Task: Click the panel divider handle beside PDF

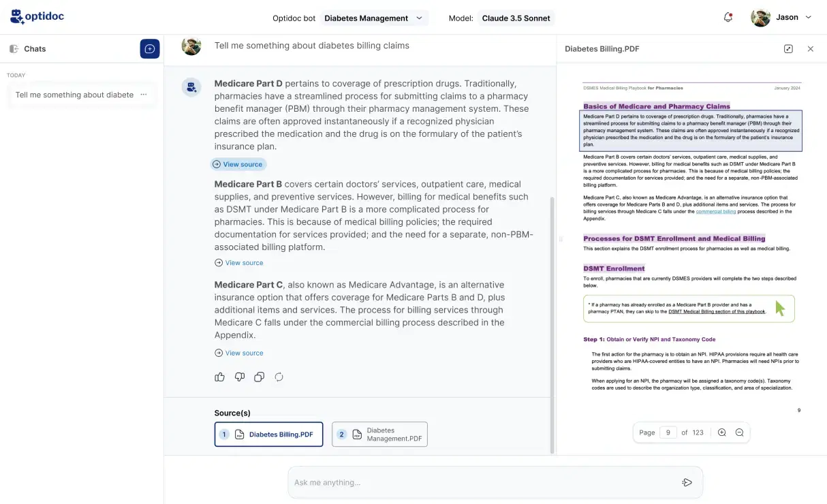Action: pos(561,239)
